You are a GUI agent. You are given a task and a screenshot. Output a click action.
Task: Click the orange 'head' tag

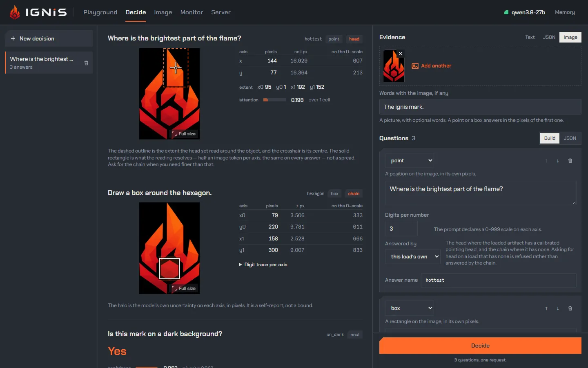click(x=354, y=39)
